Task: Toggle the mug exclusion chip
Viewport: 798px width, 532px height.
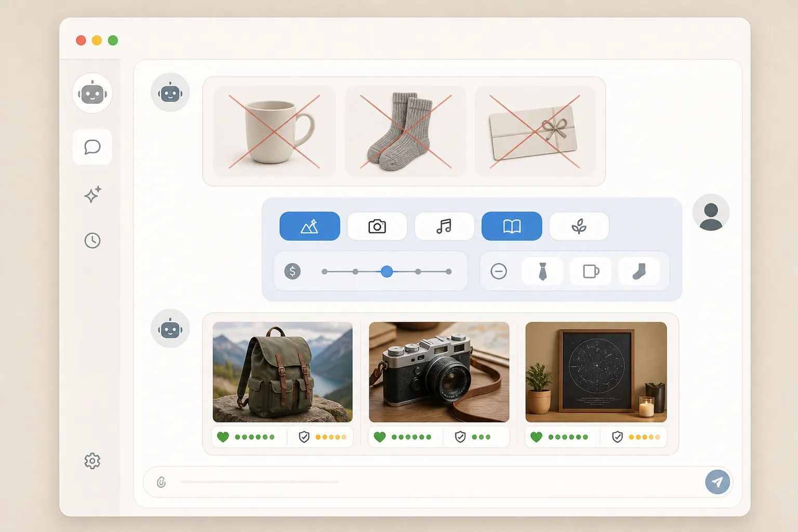Action: pos(591,271)
